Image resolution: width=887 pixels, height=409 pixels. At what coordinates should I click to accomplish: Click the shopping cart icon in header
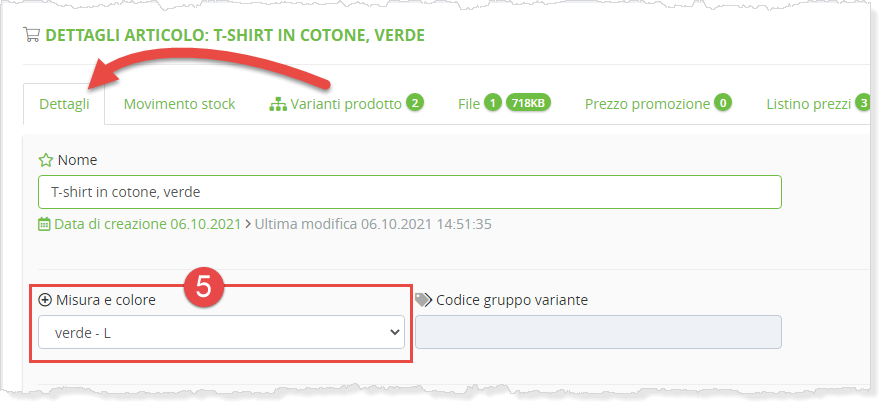coord(32,35)
